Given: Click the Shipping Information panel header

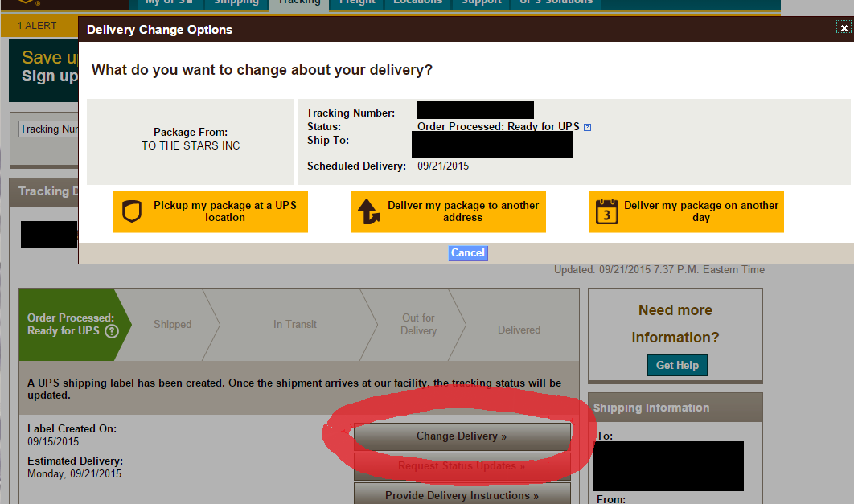Looking at the screenshot, I should click(675, 408).
